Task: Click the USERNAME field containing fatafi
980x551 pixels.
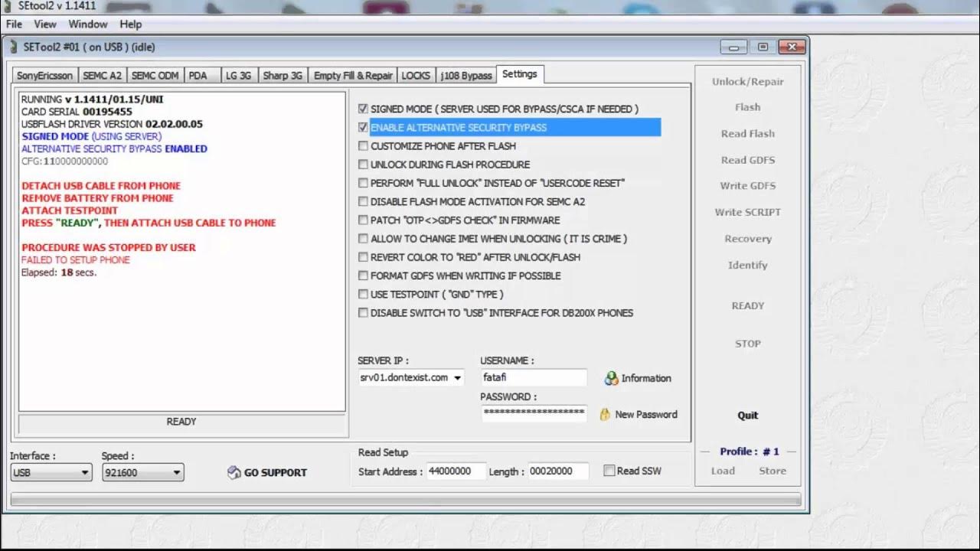Action: point(534,377)
